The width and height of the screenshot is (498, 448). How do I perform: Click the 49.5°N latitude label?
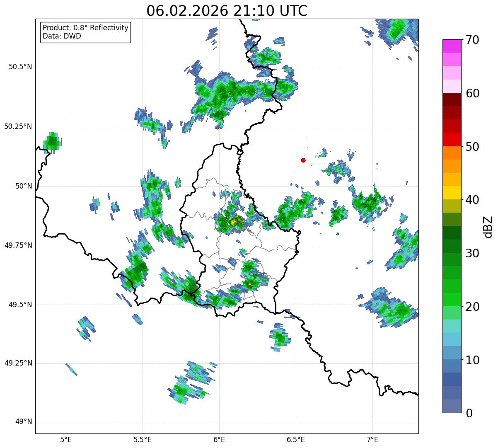tap(20, 305)
